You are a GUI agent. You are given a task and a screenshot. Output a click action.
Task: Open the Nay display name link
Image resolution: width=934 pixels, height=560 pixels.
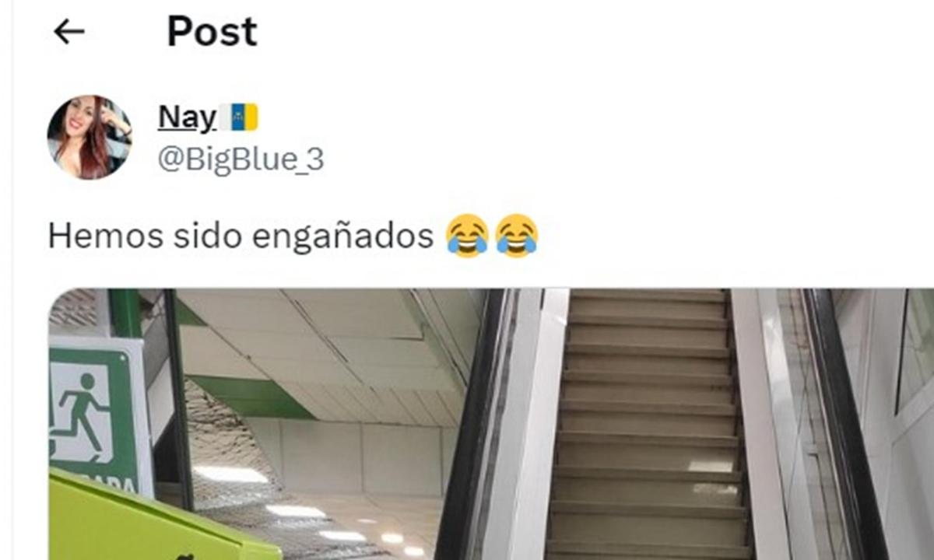click(x=187, y=118)
